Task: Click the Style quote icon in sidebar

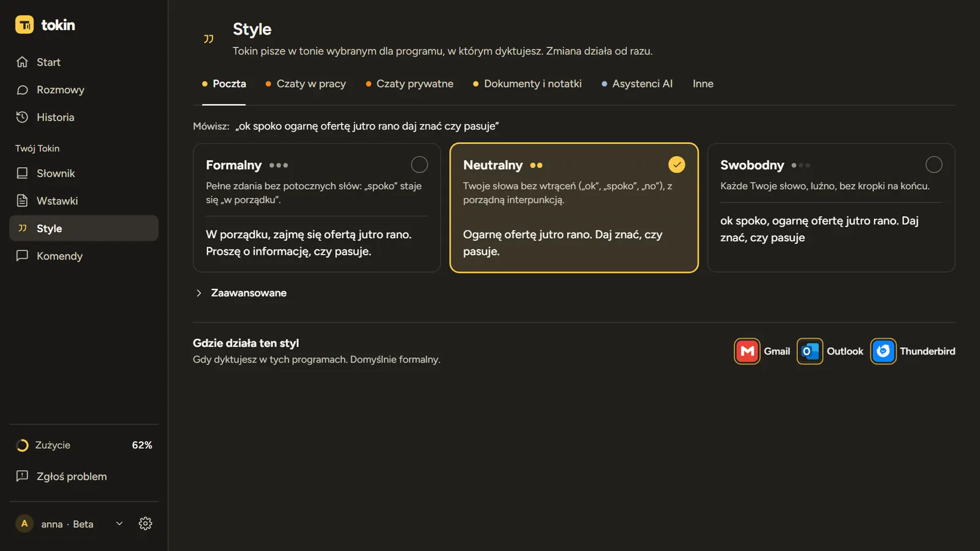Action: (22, 228)
